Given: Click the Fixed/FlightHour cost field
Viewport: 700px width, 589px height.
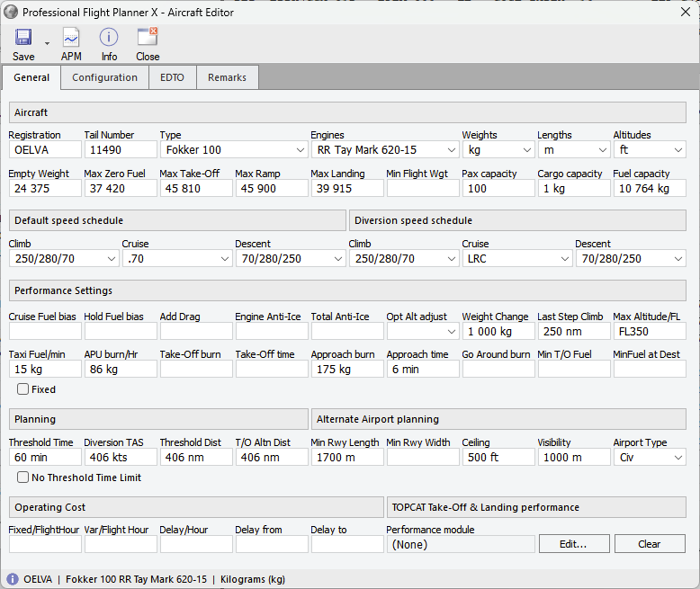Looking at the screenshot, I should pyautogui.click(x=45, y=544).
